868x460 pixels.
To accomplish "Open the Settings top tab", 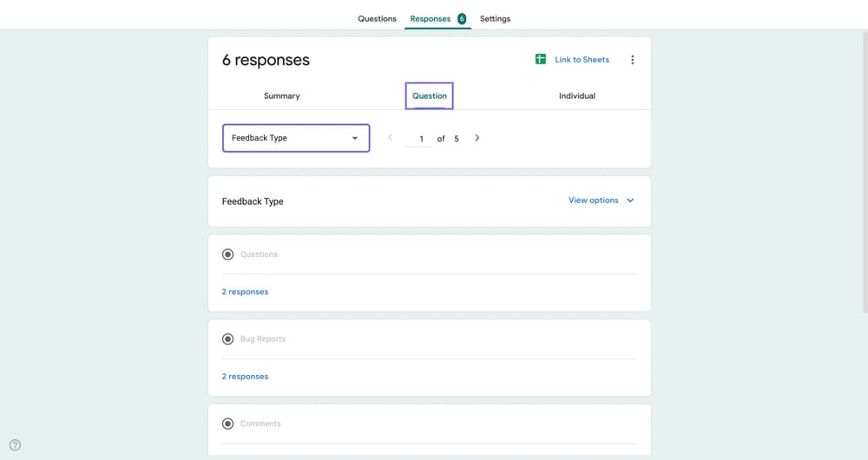I will click(x=495, y=19).
